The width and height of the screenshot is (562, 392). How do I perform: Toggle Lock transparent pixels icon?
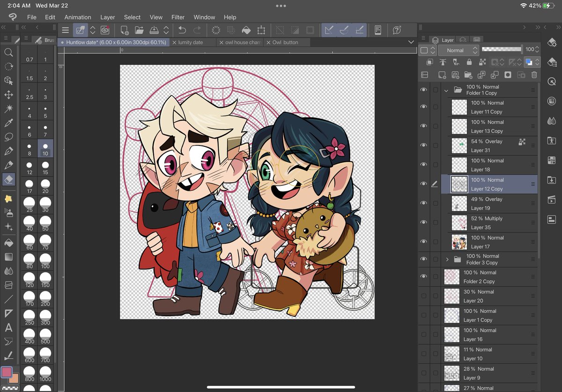pyautogui.click(x=482, y=62)
